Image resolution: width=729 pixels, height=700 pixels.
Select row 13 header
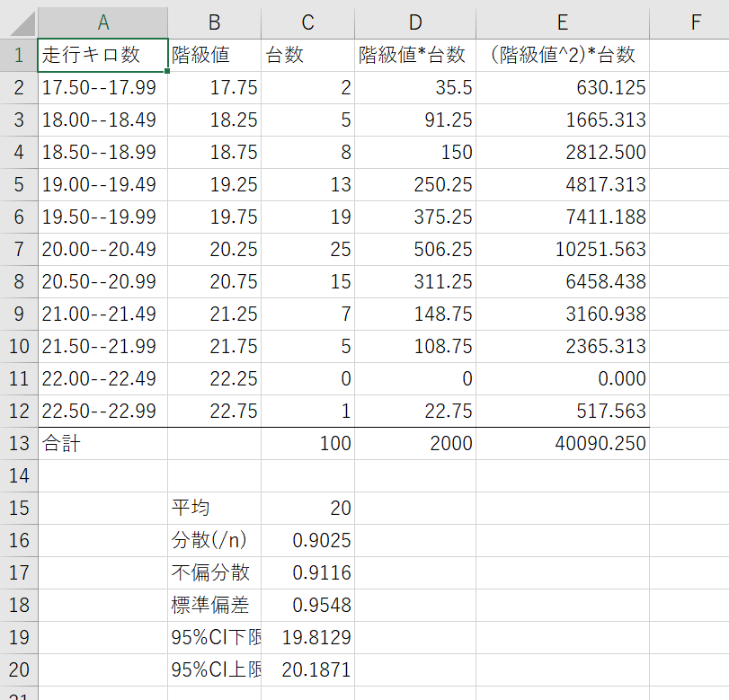click(x=19, y=443)
